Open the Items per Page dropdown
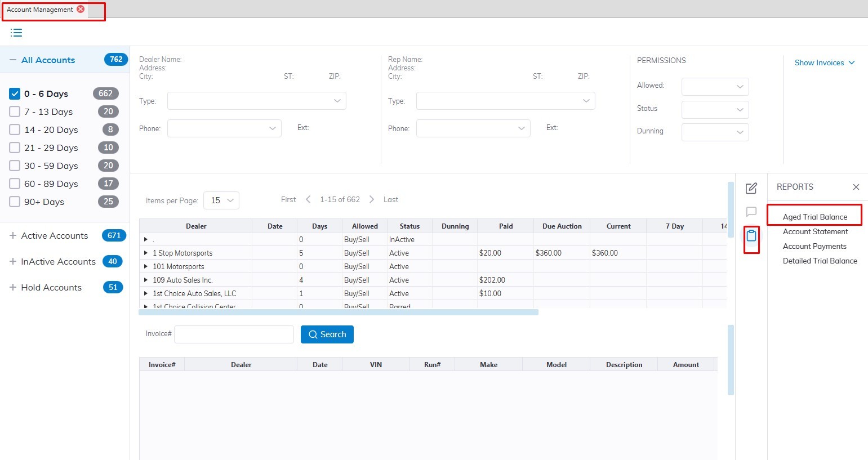Screen dimensions: 868x460 click(x=221, y=200)
